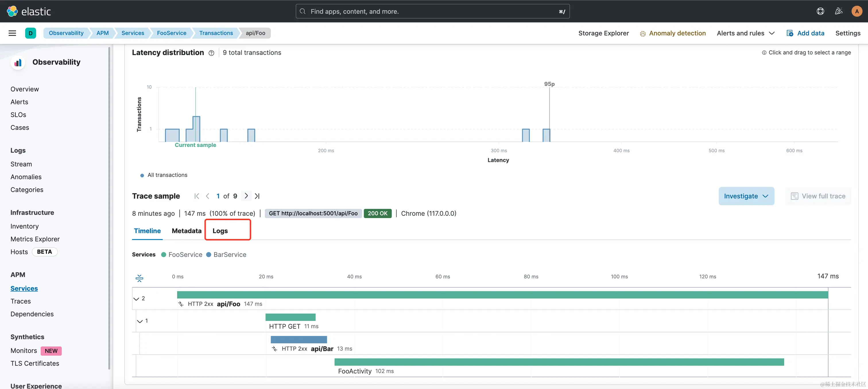The height and width of the screenshot is (389, 868).
Task: Click the View full trace button
Action: pos(818,196)
